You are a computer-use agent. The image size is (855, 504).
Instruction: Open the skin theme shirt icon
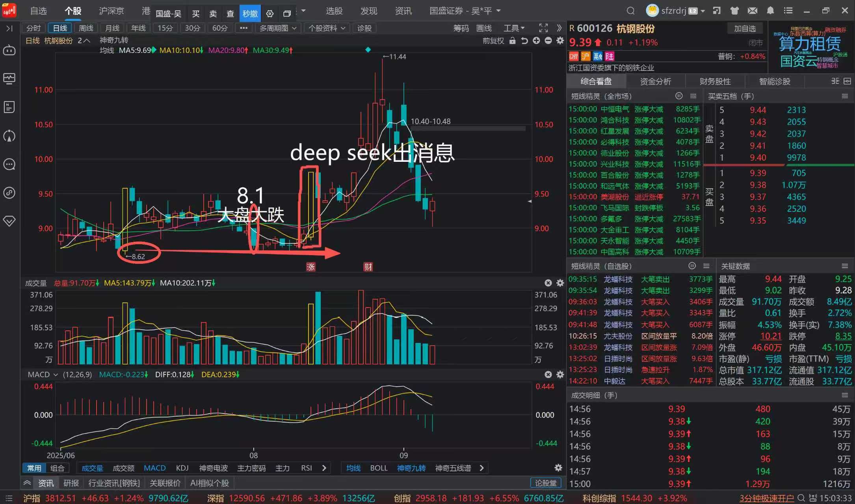point(734,11)
